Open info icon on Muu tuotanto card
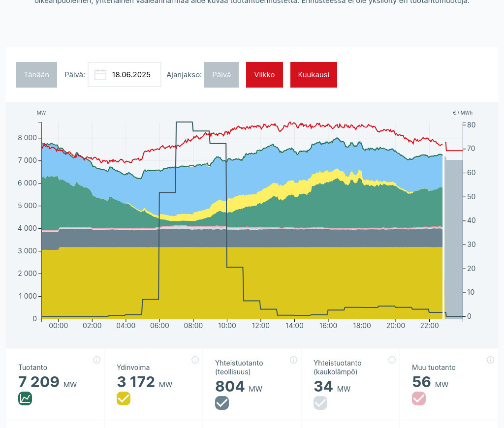This screenshot has width=504, height=428. 490,360
